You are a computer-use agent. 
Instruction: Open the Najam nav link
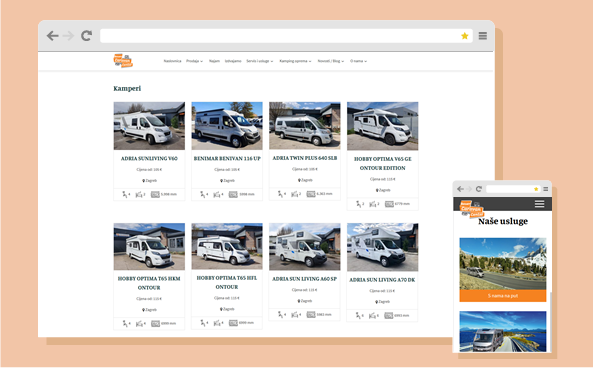(x=214, y=61)
